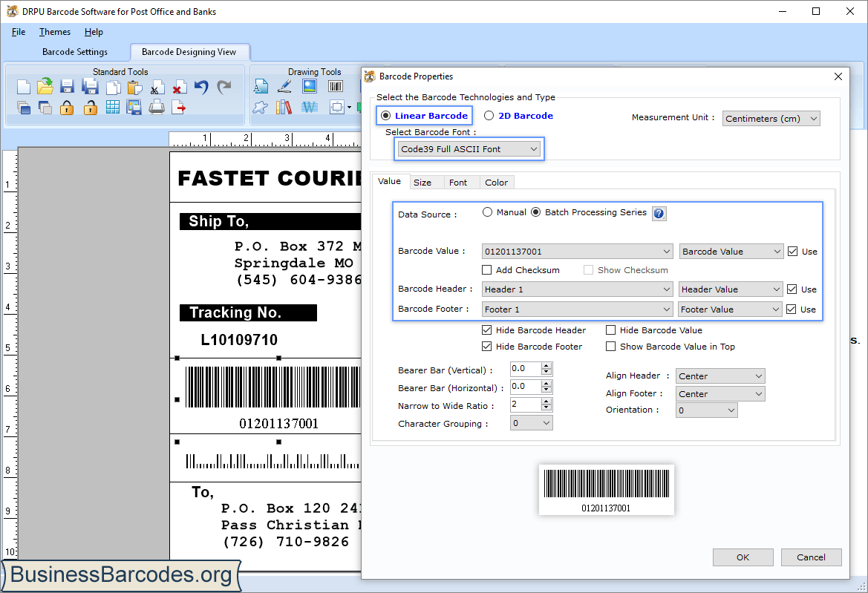
Task: Open the shape tool dropdown arrow
Action: [349, 108]
